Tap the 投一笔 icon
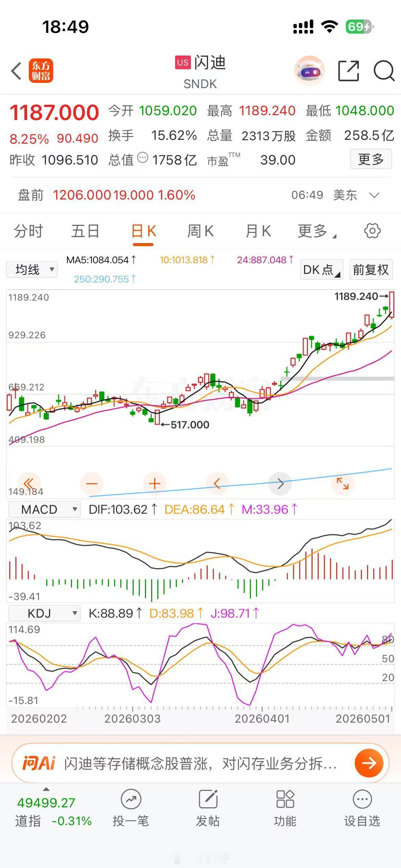 click(x=131, y=799)
